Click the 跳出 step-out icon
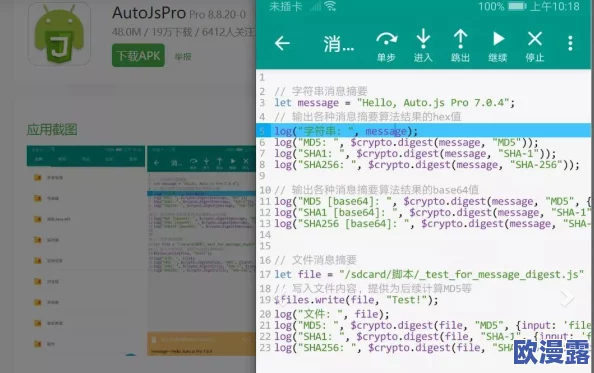Screen dimensions: 594x373 [460, 45]
